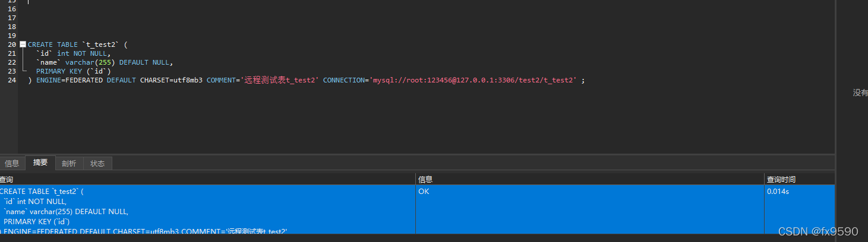Collapse the CREATE TABLE code fold marker
This screenshot has height=242, width=868.
click(x=23, y=44)
